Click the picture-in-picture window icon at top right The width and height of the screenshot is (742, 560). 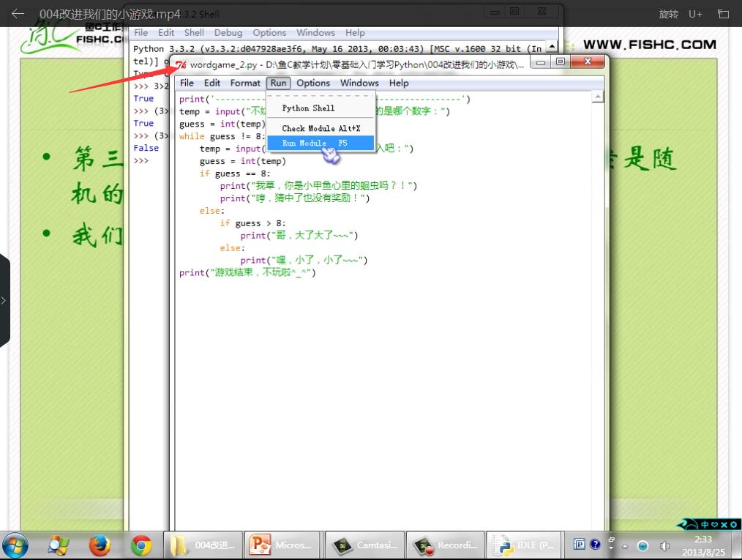click(x=723, y=14)
